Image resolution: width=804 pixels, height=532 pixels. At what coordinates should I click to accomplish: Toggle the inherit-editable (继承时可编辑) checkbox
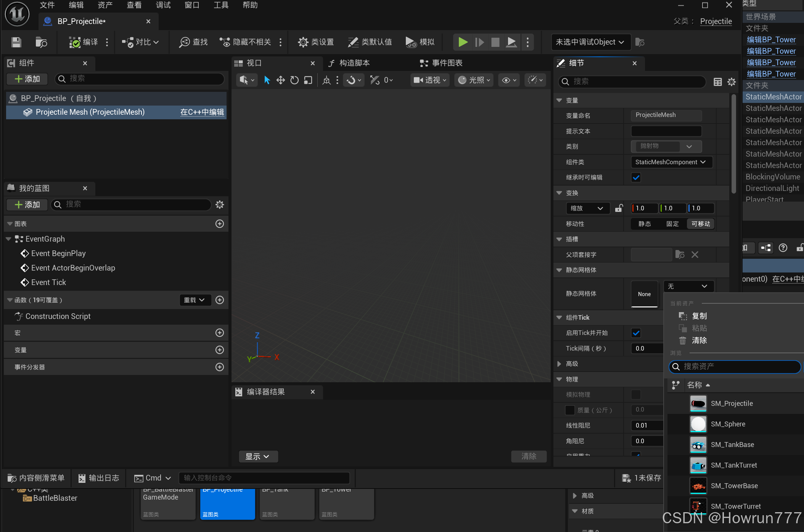(636, 177)
